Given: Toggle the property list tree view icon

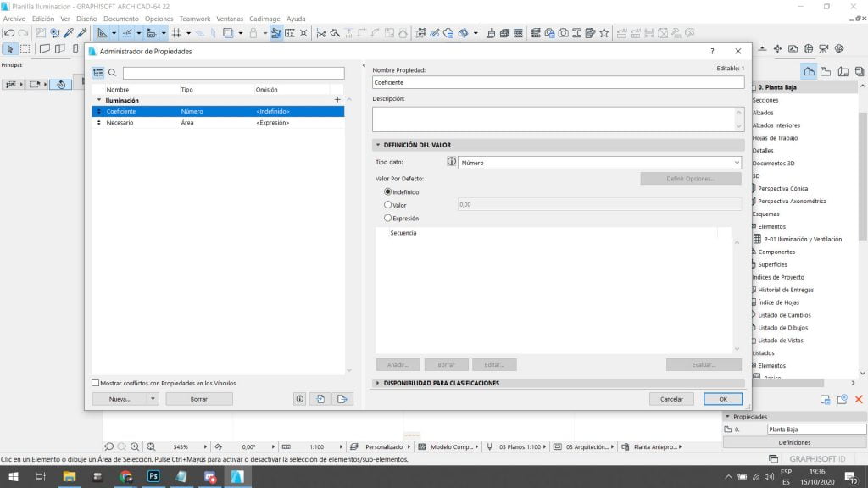Looking at the screenshot, I should click(x=98, y=74).
